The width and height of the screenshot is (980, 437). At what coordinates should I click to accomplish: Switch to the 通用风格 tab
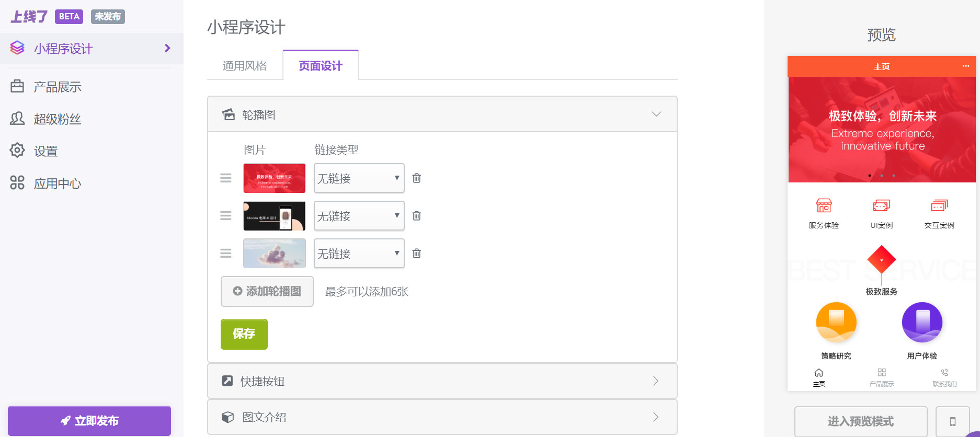[244, 66]
